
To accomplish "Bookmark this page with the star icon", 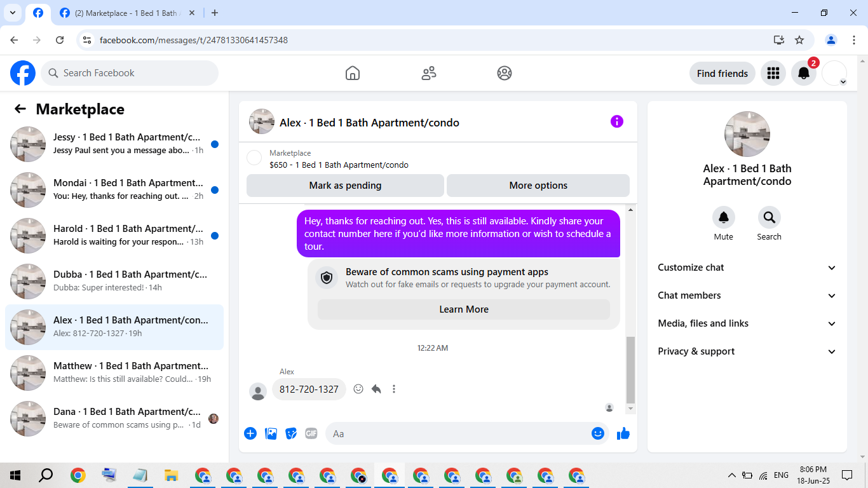I will click(x=799, y=40).
